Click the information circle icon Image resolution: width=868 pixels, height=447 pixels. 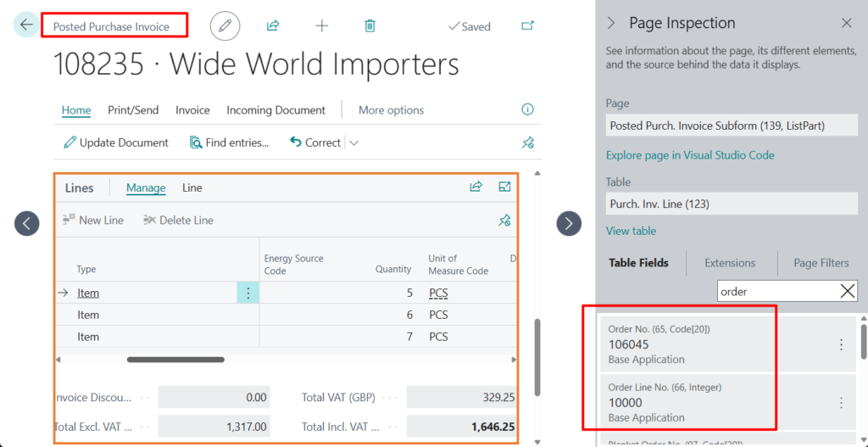(527, 109)
